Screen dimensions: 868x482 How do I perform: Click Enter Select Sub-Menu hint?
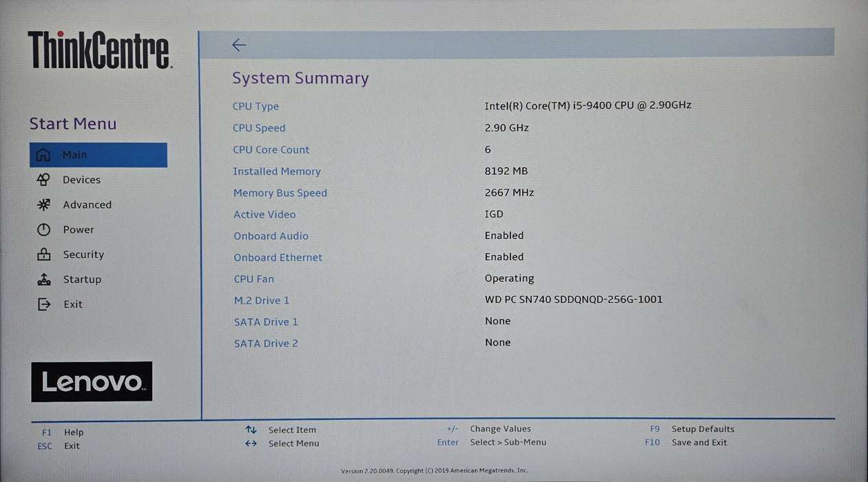(491, 442)
